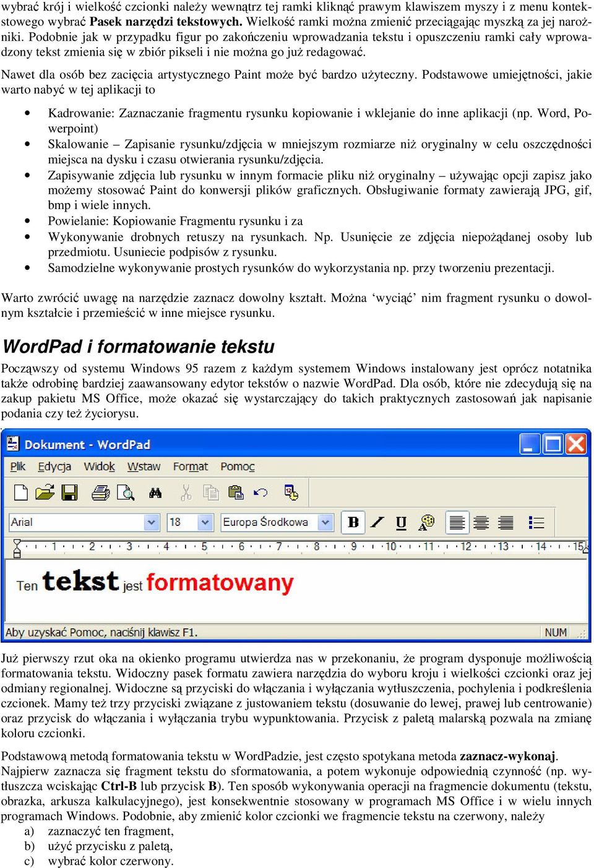Image resolution: width=594 pixels, height=868 pixels.
Task: Minimize the WordPad window
Action: point(530,444)
